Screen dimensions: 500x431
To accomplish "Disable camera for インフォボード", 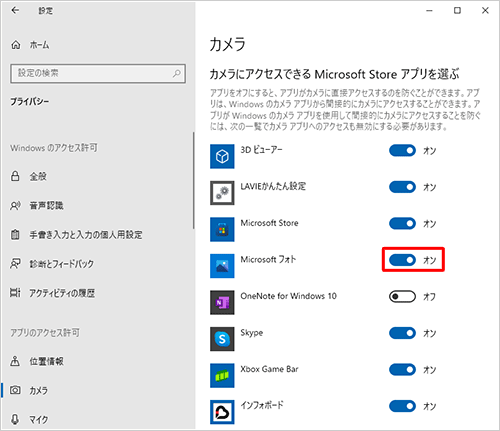I will click(x=402, y=406).
